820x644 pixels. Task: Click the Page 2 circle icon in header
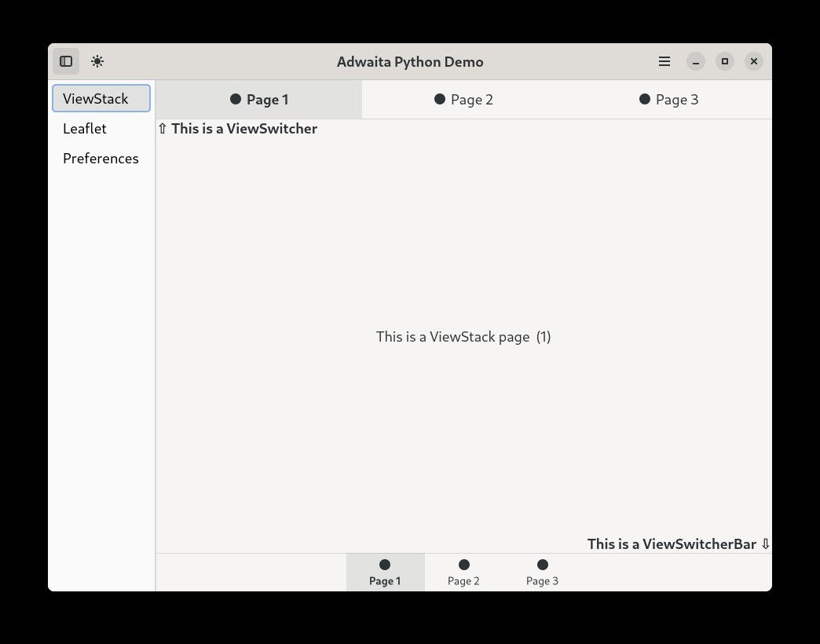(439, 99)
